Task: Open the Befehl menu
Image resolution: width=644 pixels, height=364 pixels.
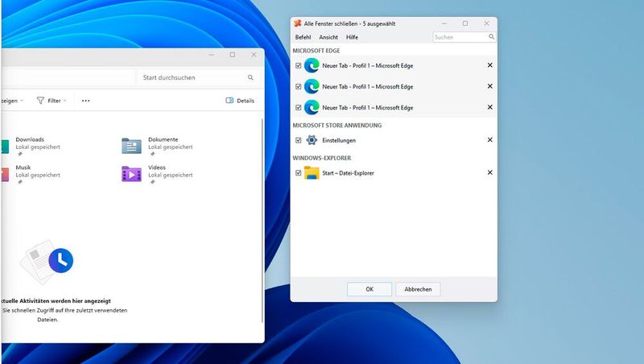Action: click(x=303, y=37)
